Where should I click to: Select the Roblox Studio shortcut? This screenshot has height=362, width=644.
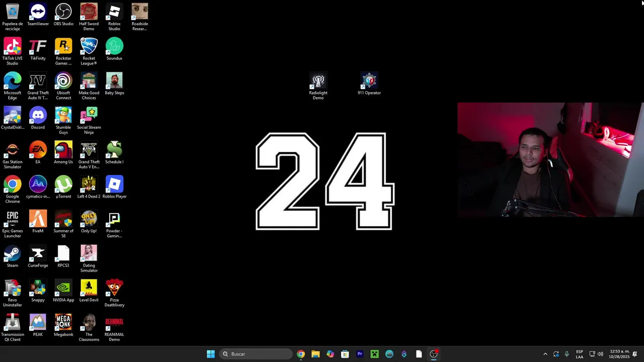114,17
